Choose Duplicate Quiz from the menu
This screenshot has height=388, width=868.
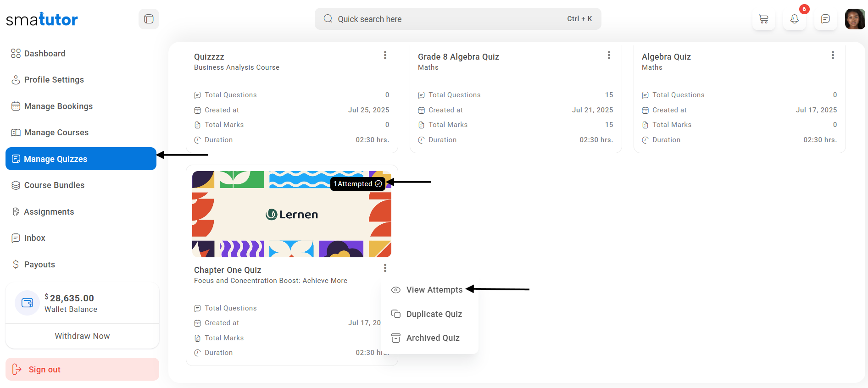point(434,314)
